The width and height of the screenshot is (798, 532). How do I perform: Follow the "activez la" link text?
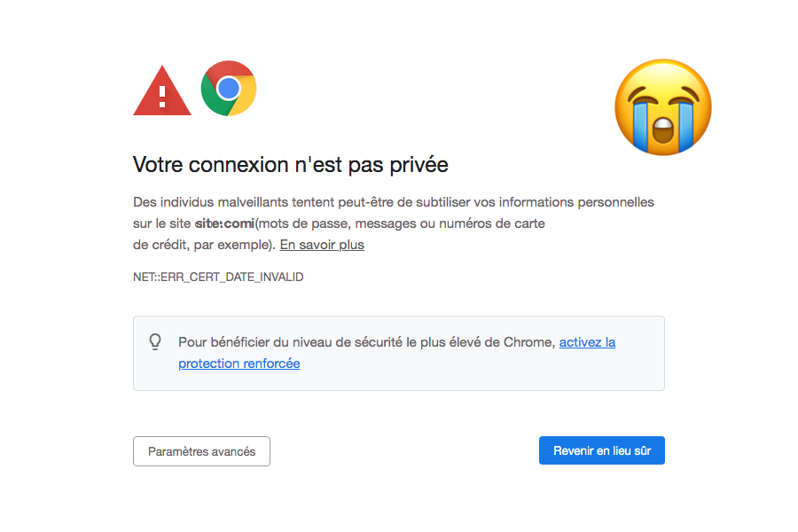click(x=587, y=342)
